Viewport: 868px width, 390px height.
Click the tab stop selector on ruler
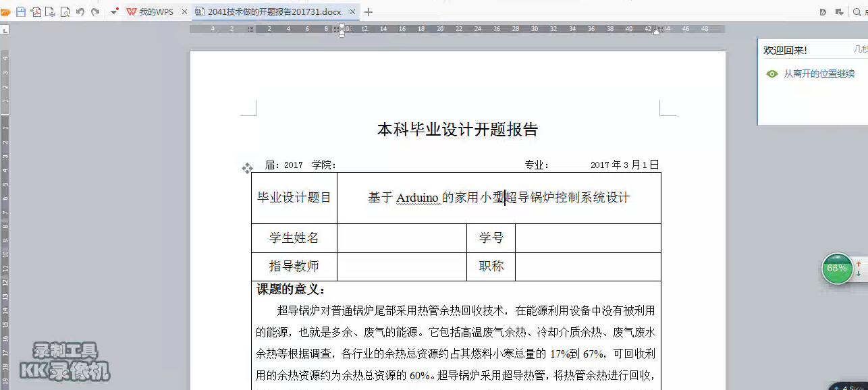tap(5, 30)
